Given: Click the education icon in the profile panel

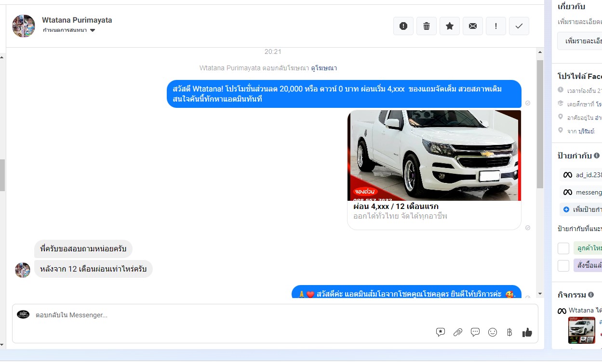Looking at the screenshot, I should pyautogui.click(x=561, y=104).
